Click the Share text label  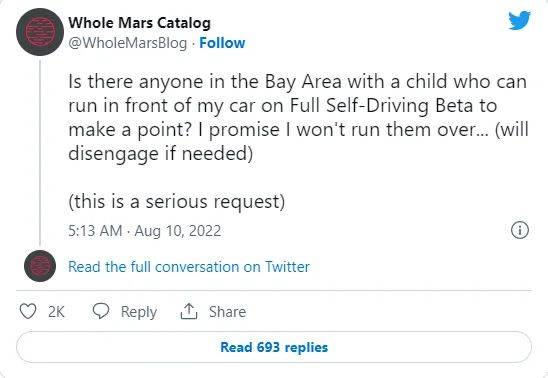pyautogui.click(x=227, y=312)
